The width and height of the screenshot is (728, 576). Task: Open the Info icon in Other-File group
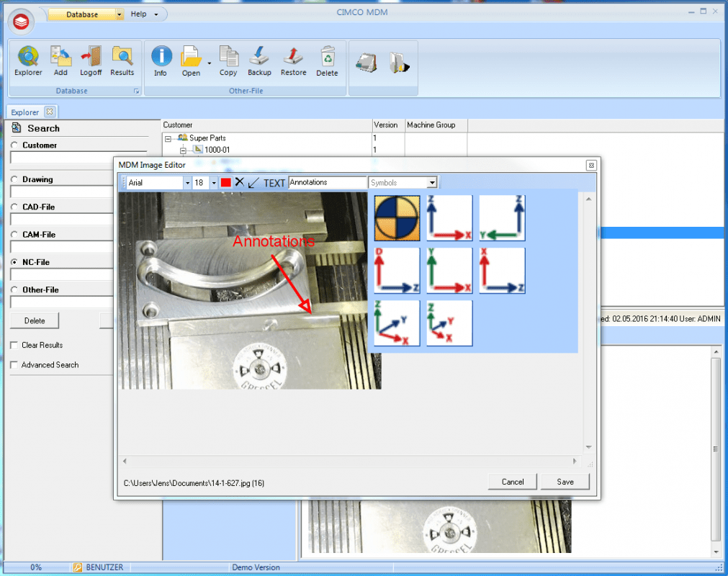pyautogui.click(x=161, y=61)
